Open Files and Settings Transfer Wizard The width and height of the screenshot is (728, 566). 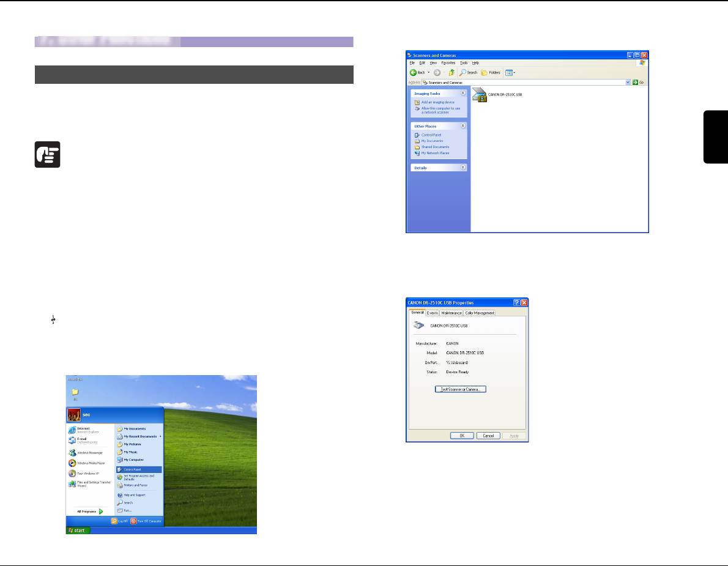(x=90, y=484)
